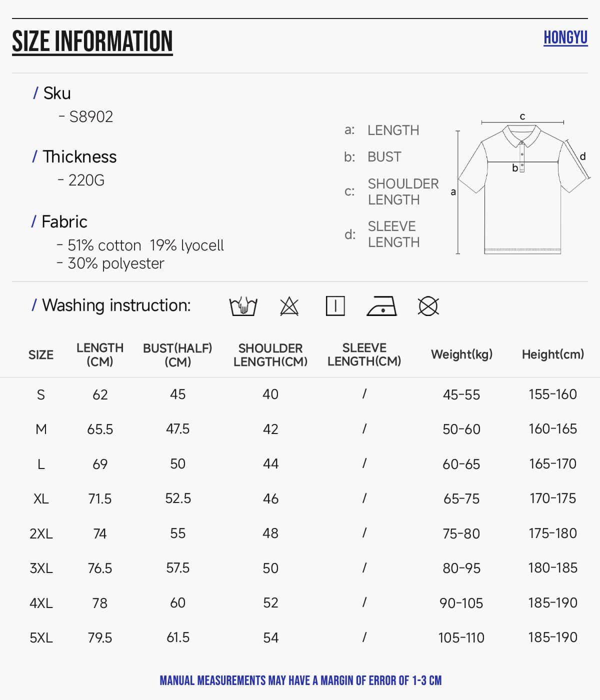Click the 5XL size row label
This screenshot has width=600, height=700.
point(41,637)
